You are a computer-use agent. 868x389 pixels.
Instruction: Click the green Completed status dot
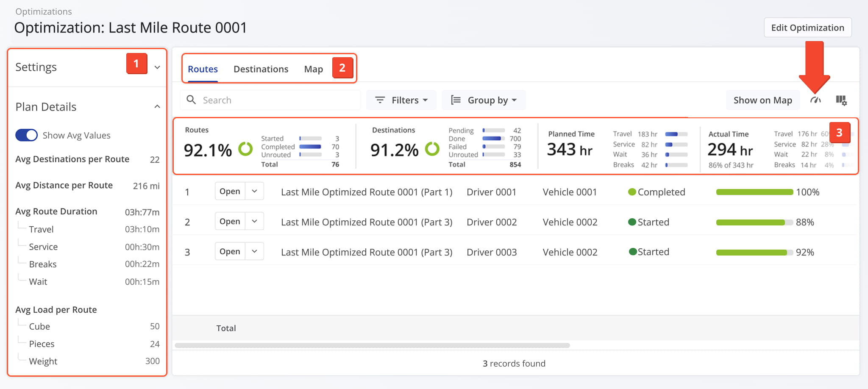(632, 192)
